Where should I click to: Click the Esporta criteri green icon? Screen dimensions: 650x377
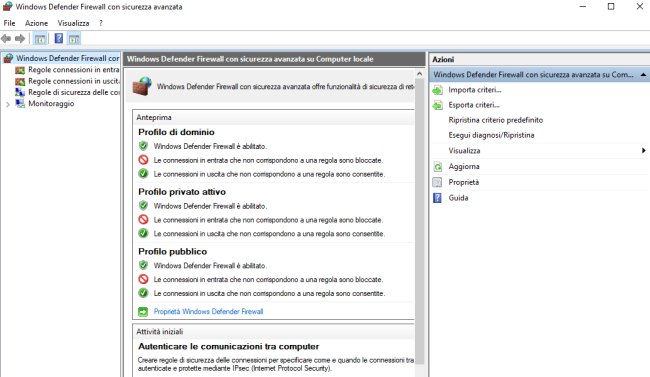(437, 105)
